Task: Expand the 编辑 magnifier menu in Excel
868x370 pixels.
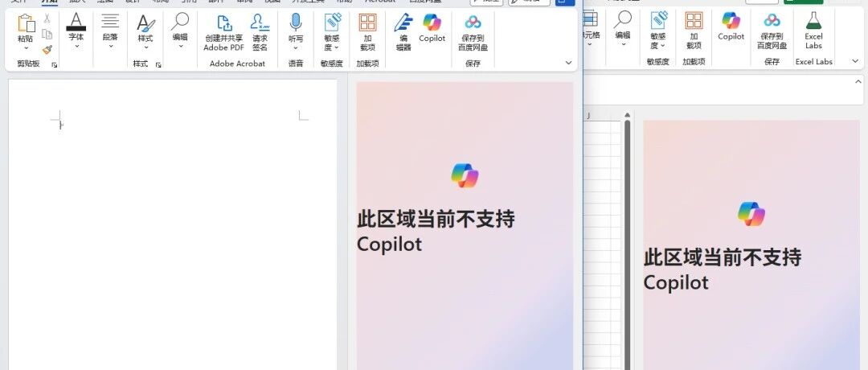Action: (x=622, y=29)
